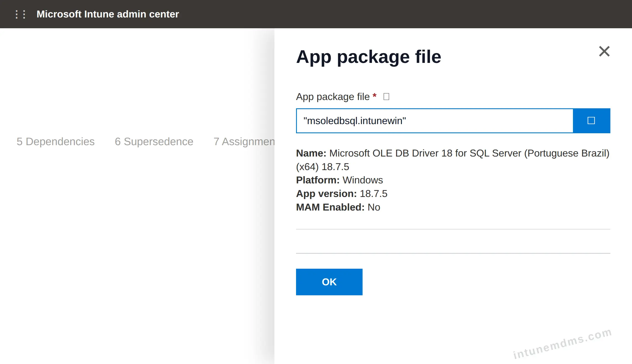Click the red required asterisk

(x=374, y=96)
